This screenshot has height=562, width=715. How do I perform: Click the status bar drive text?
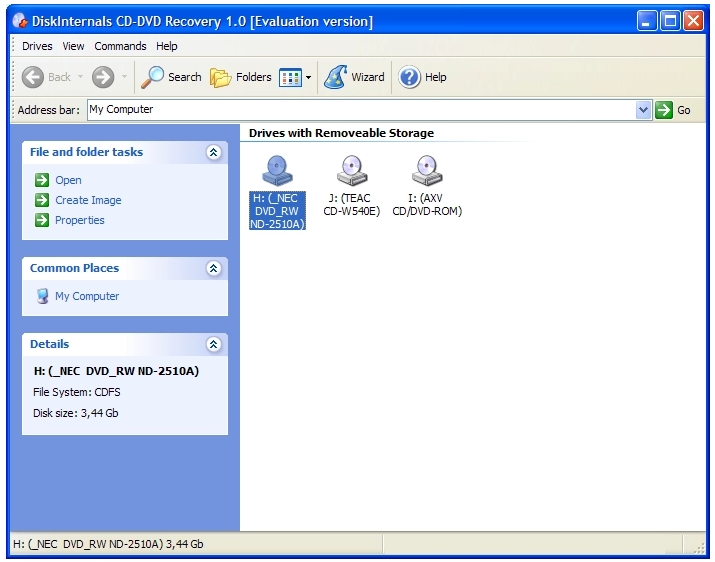click(108, 544)
